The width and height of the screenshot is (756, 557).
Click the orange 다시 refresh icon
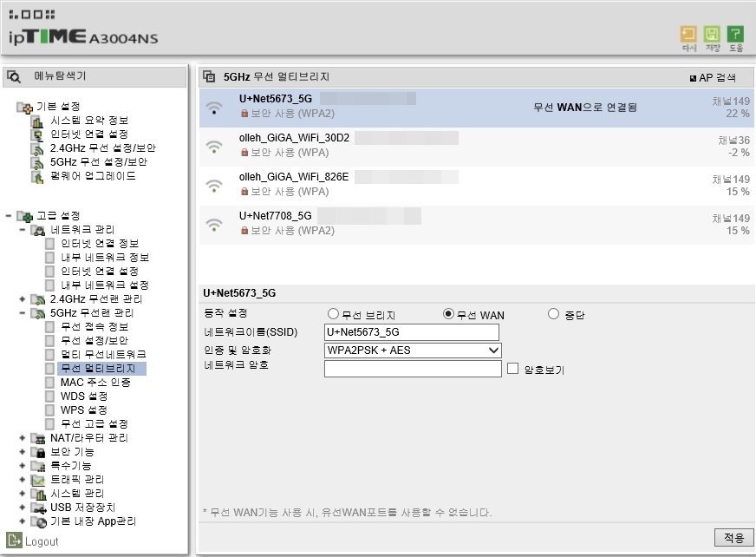tap(688, 34)
